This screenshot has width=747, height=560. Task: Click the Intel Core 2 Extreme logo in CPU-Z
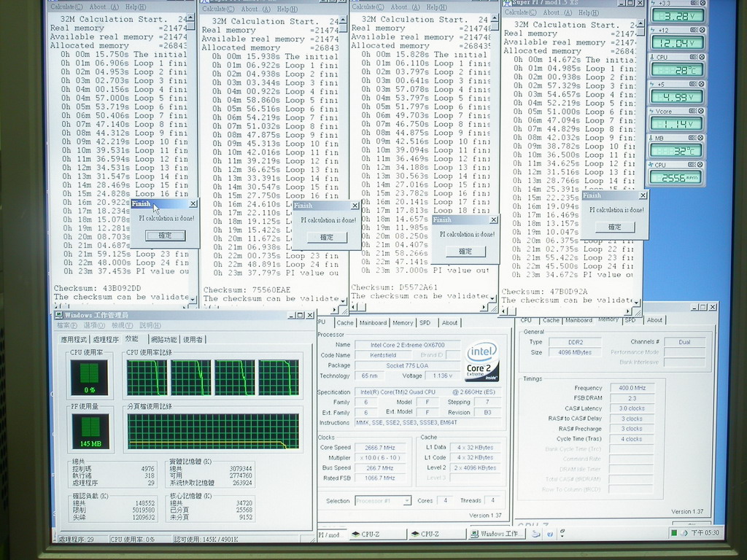[x=481, y=361]
